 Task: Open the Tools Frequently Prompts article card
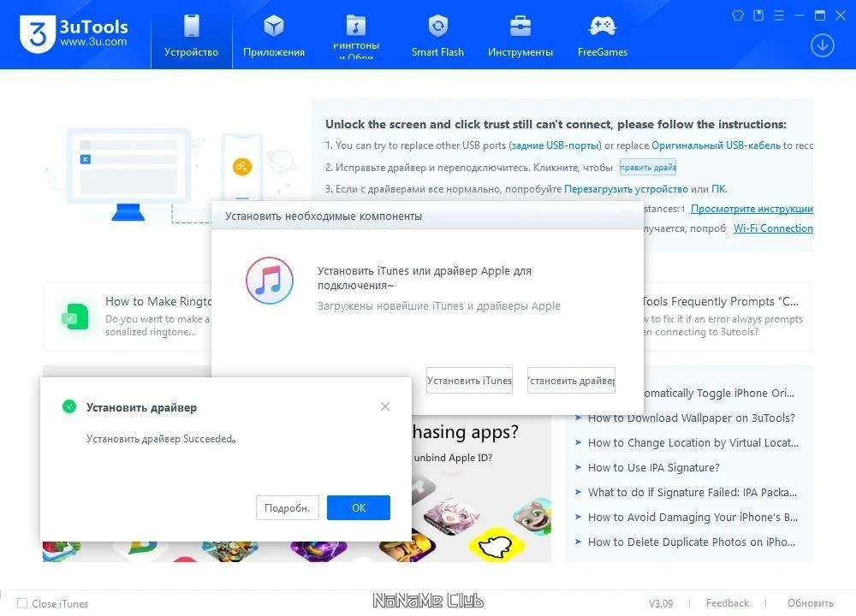point(727,317)
